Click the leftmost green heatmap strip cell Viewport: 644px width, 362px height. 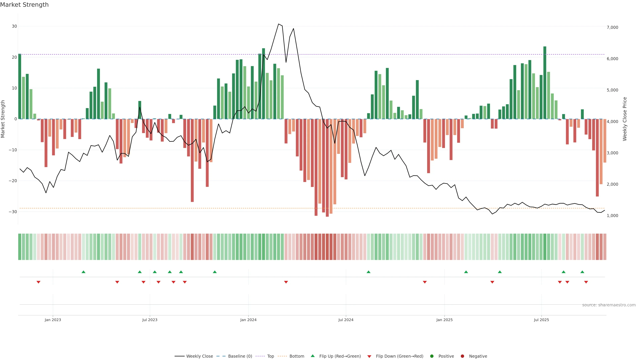point(20,247)
